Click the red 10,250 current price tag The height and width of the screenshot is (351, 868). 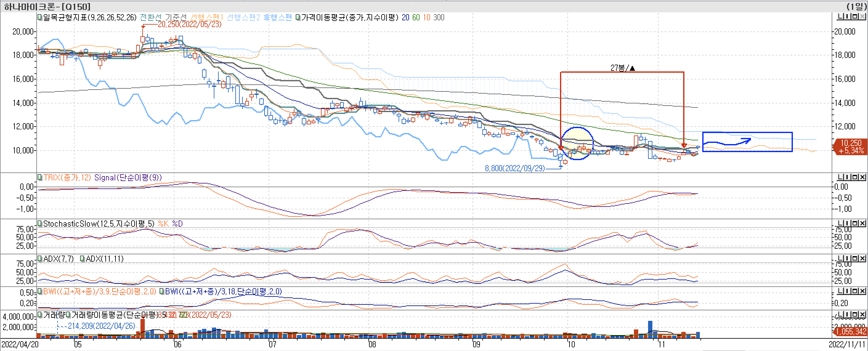[851, 147]
